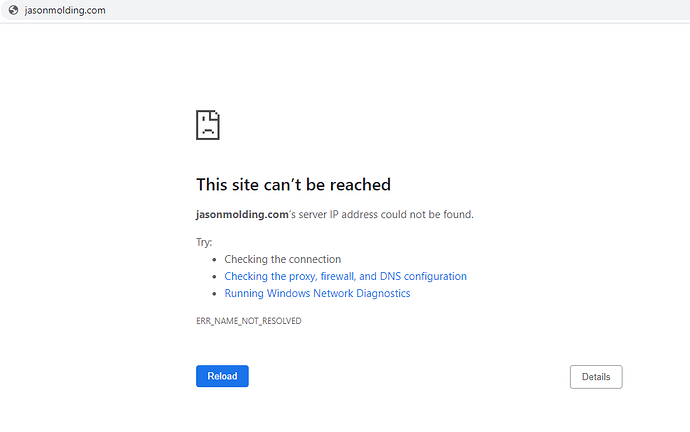690x432 pixels.
Task: Click the blank page area between Reload and Details
Action: [x=410, y=377]
